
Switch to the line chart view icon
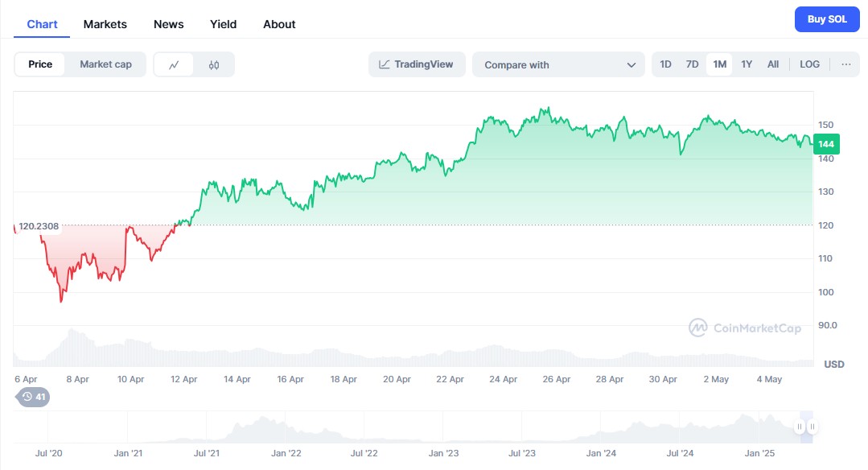174,64
